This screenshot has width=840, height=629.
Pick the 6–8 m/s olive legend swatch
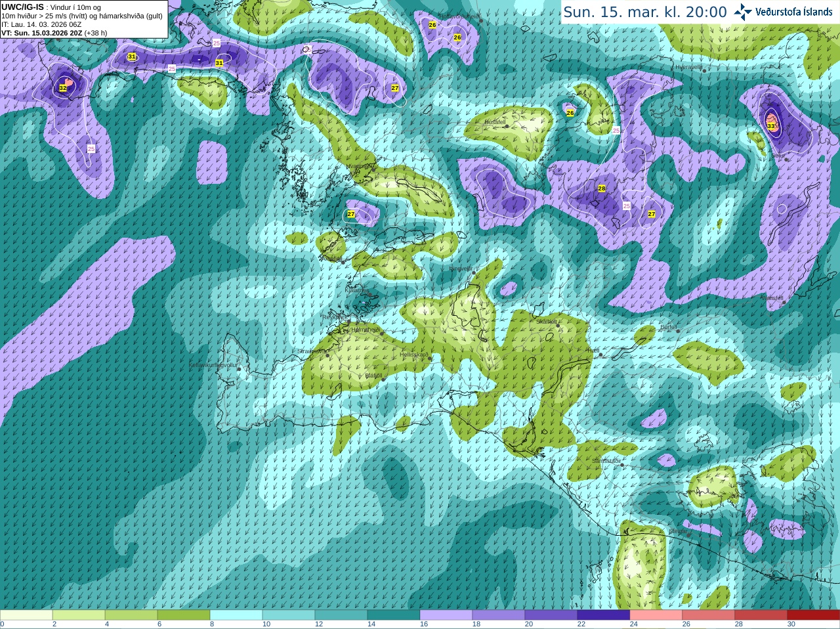click(184, 615)
